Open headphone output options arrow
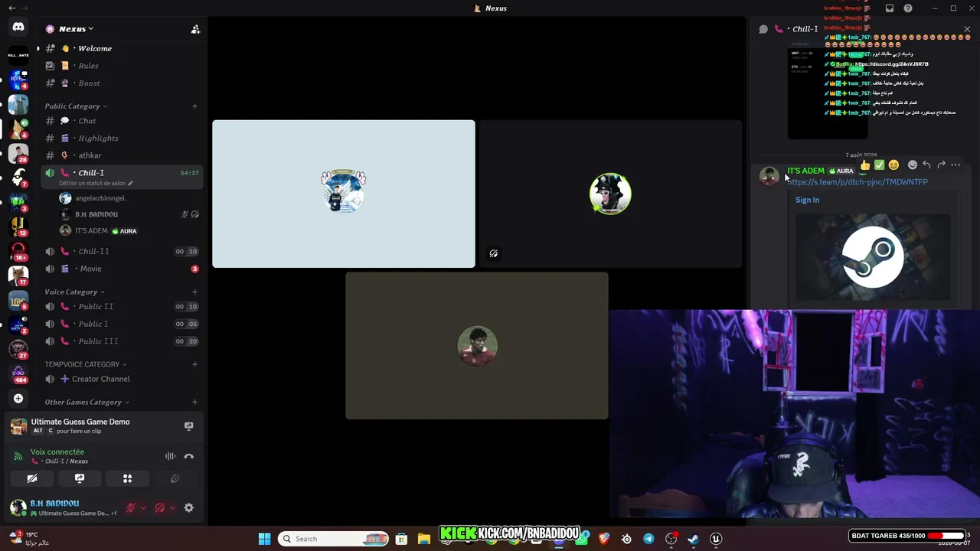 pyautogui.click(x=172, y=508)
